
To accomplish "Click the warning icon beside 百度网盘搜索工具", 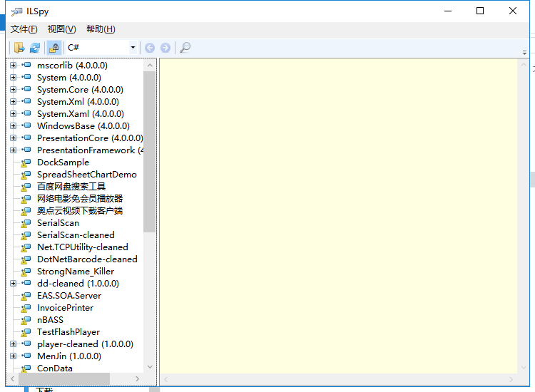I will click(26, 187).
